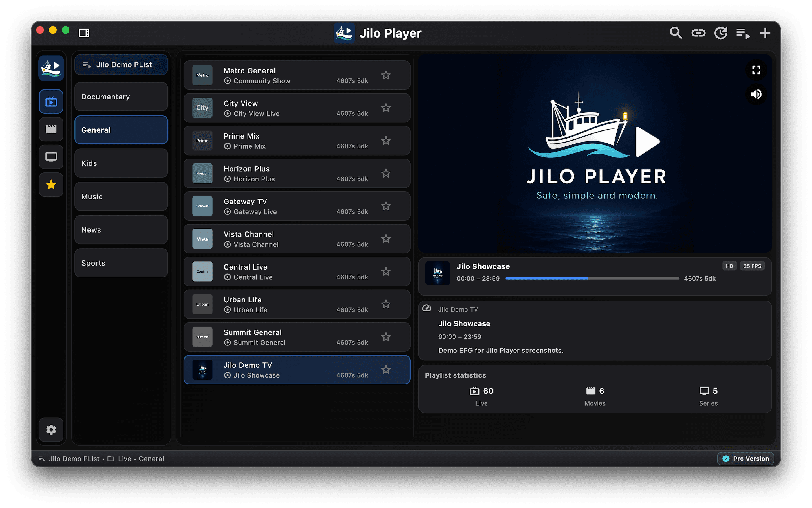Play the Summit General channel
This screenshot has width=812, height=508.
point(297,337)
